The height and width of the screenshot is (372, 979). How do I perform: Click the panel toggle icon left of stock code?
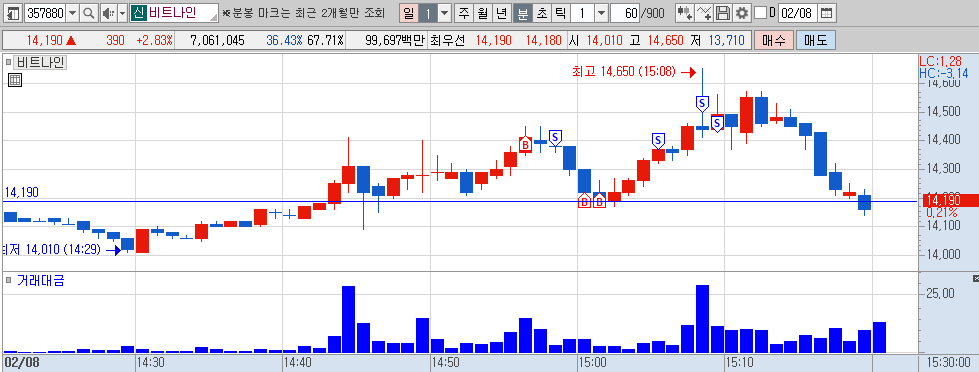(x=13, y=12)
